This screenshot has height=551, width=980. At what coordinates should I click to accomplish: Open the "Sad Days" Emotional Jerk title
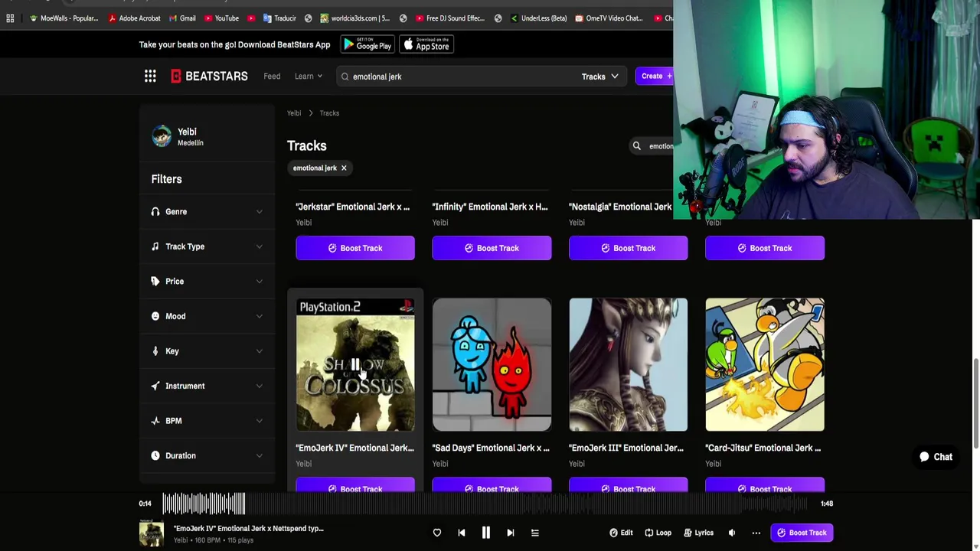pyautogui.click(x=491, y=448)
